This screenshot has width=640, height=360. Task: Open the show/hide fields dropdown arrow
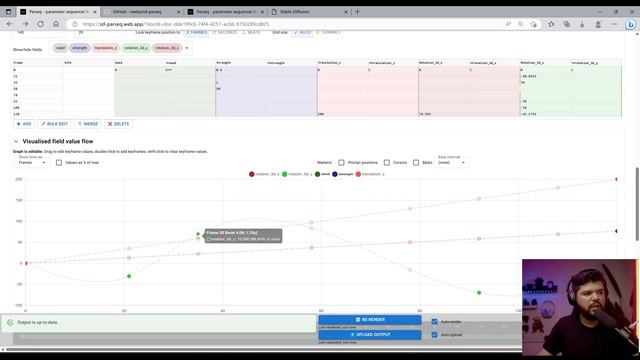[187, 48]
